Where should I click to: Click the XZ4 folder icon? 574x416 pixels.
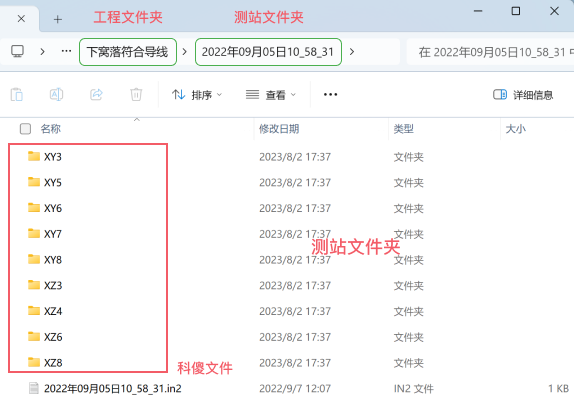[34, 310]
